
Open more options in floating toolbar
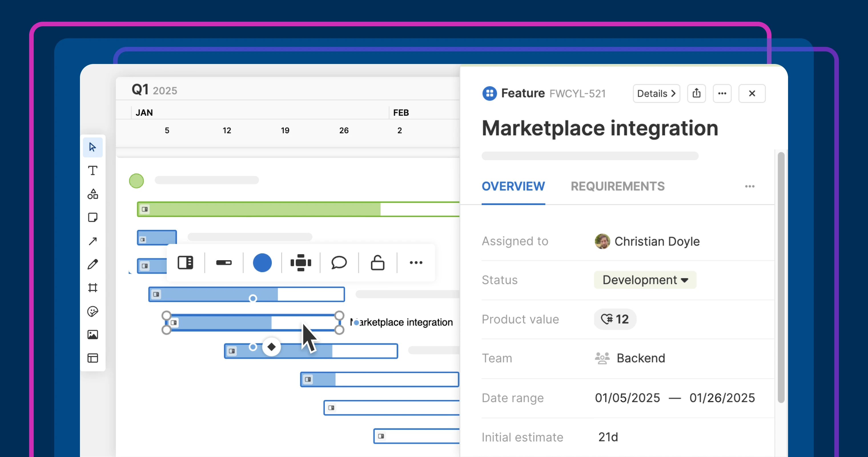[416, 262]
